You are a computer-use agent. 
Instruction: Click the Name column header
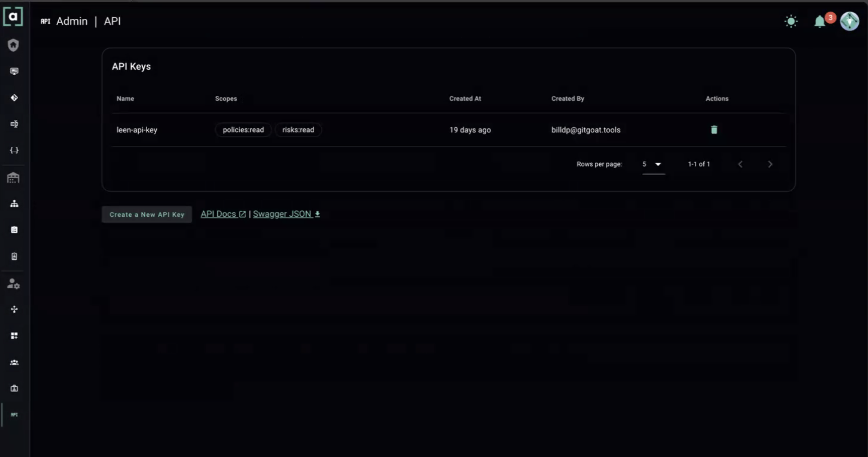coord(125,98)
